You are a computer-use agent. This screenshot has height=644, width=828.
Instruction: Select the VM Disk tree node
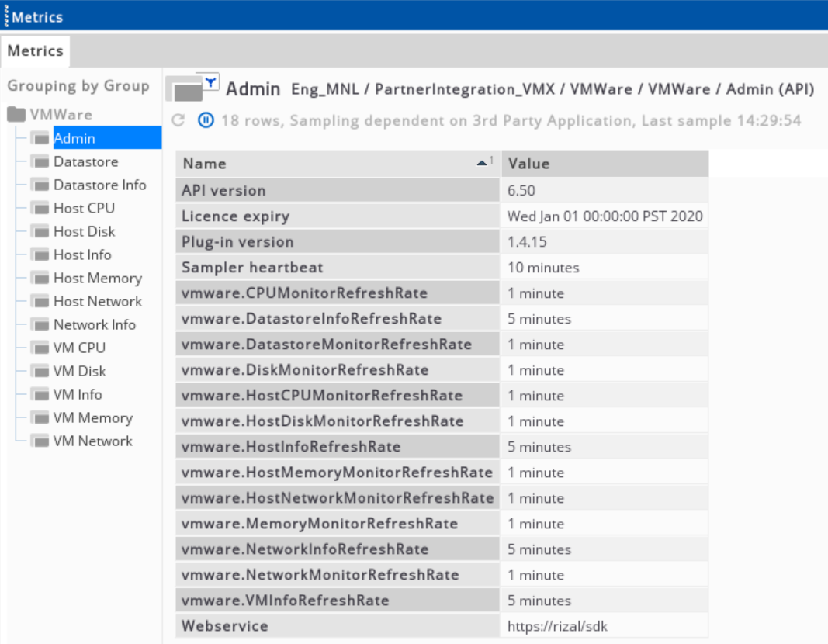pos(80,371)
